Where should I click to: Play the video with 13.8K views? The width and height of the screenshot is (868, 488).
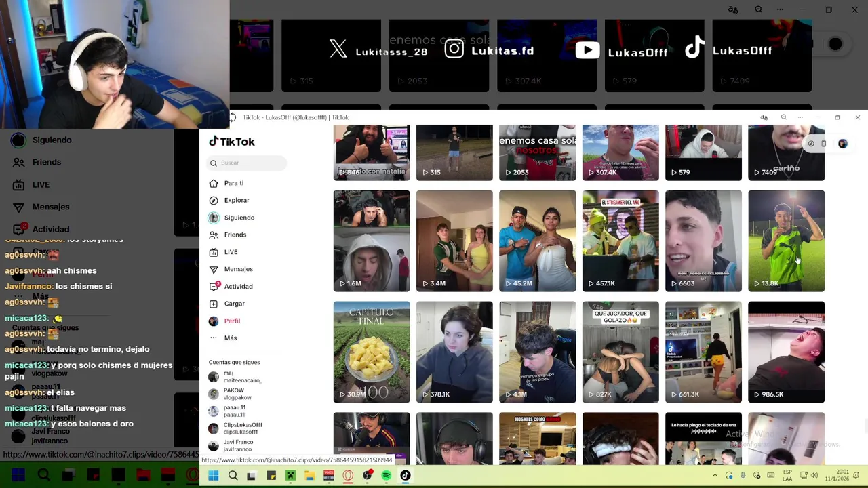(x=786, y=241)
